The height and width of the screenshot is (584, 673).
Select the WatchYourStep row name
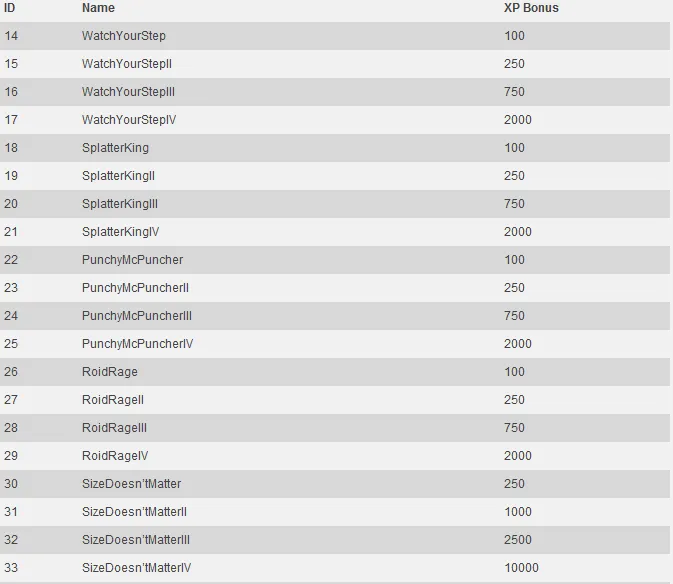point(124,36)
